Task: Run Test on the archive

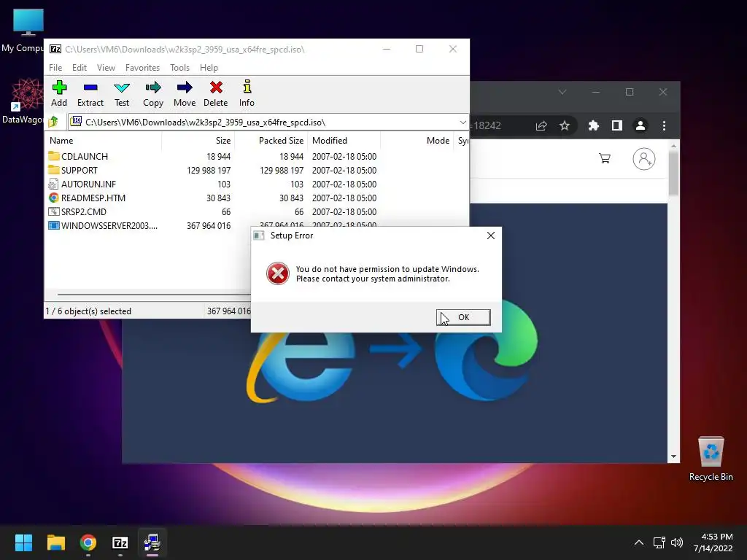Action: click(x=122, y=93)
